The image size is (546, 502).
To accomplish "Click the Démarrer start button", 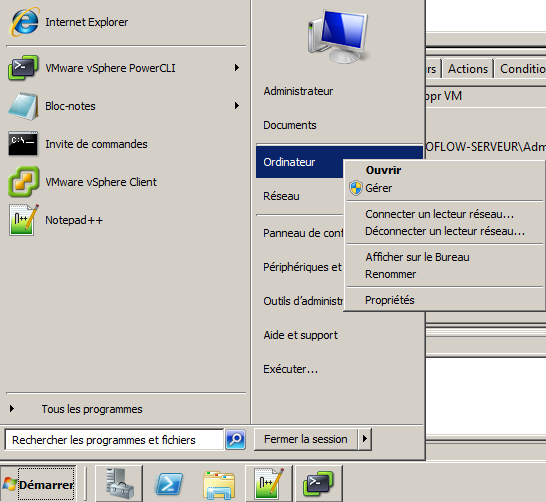I will coord(38,484).
